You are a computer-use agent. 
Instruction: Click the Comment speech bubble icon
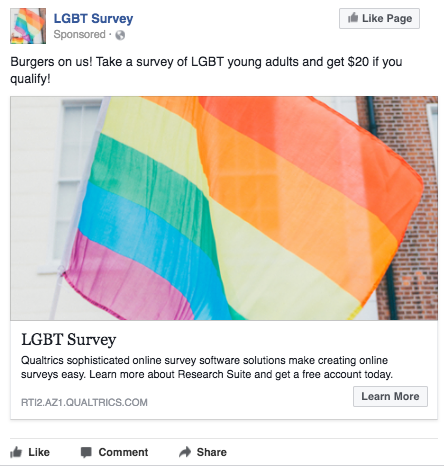[86, 452]
